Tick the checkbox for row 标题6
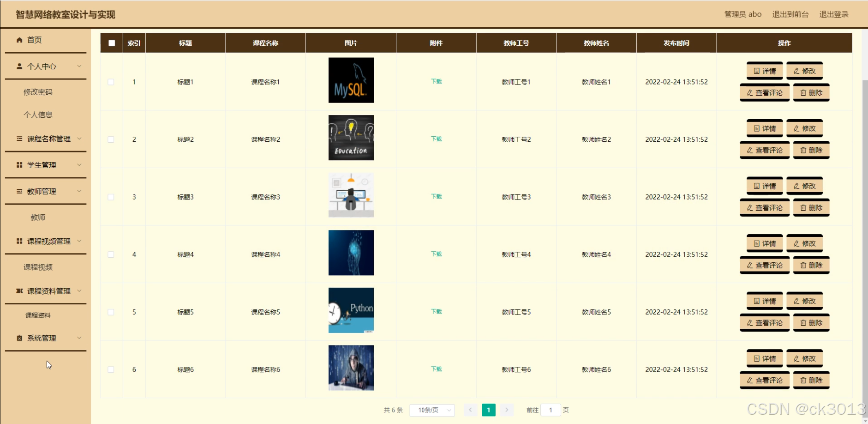Screen dimensions: 868x424 [111, 369]
